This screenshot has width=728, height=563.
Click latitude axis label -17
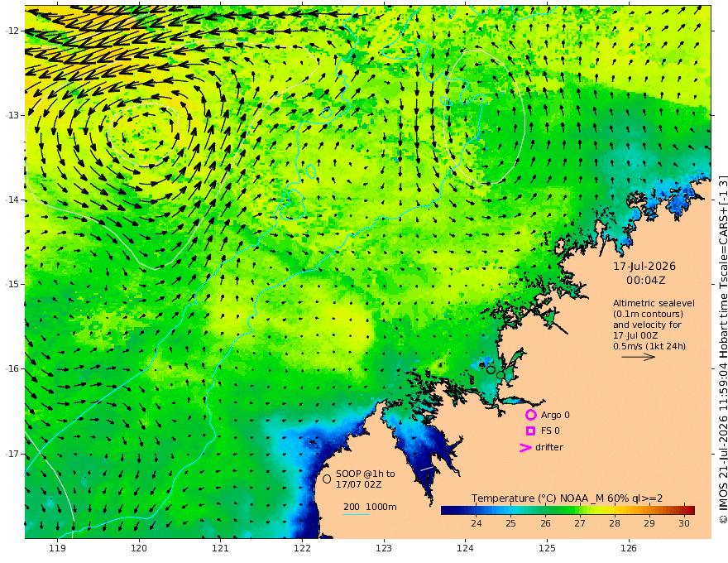click(12, 454)
